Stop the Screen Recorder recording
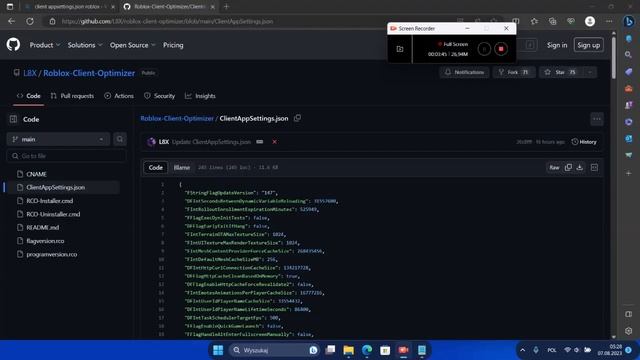640x360 pixels. (501, 49)
